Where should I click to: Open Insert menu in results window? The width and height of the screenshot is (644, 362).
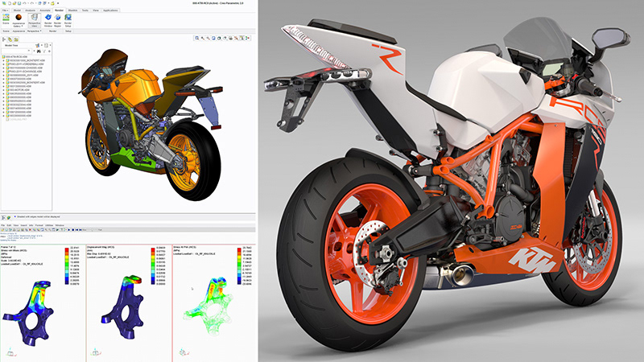[x=23, y=225]
